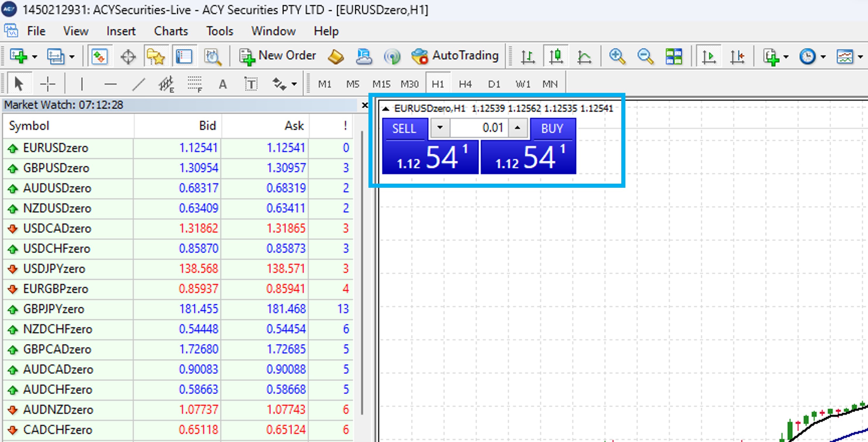Toggle the Candlesticks chart mode
Image resolution: width=868 pixels, height=442 pixels.
556,56
